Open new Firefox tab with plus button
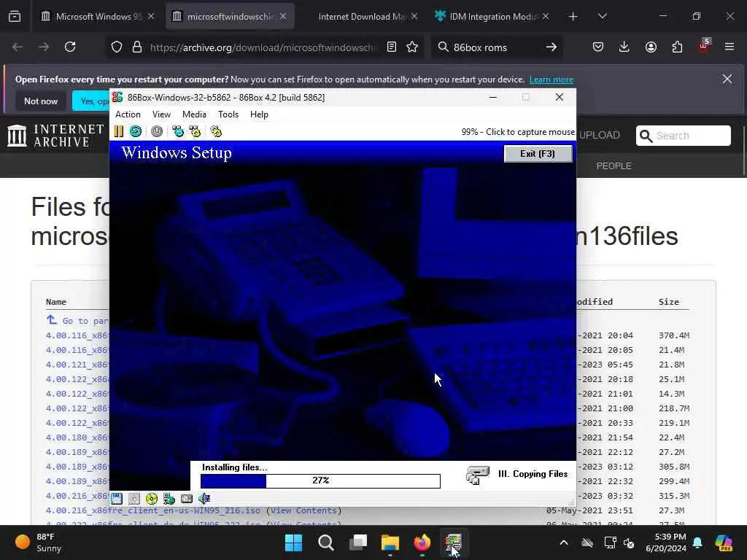This screenshot has height=560, width=747. coord(573,17)
